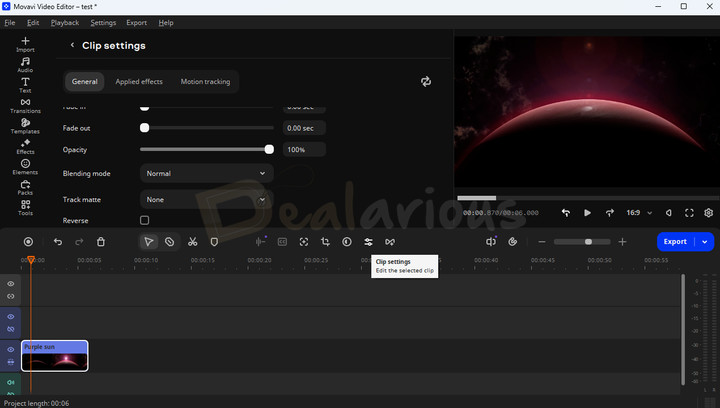
Task: Open audio waveform tool on timeline toolbar
Action: click(260, 241)
